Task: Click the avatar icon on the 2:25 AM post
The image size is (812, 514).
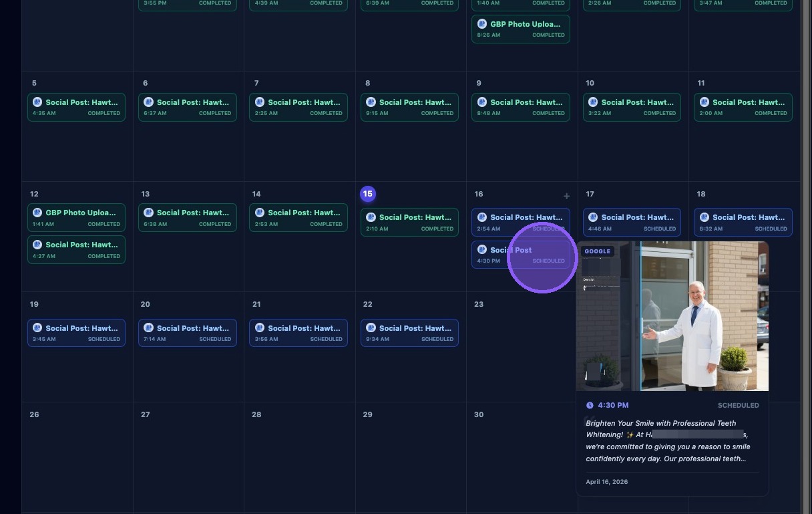Action: coord(260,102)
